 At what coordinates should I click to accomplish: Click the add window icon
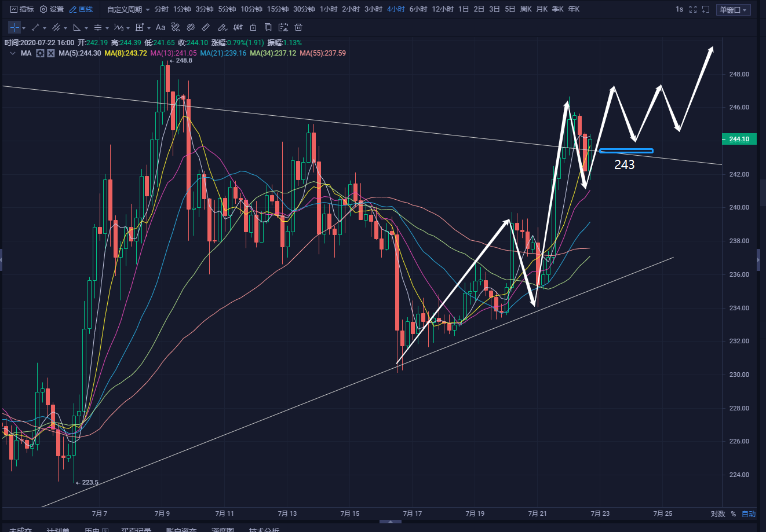[705, 9]
